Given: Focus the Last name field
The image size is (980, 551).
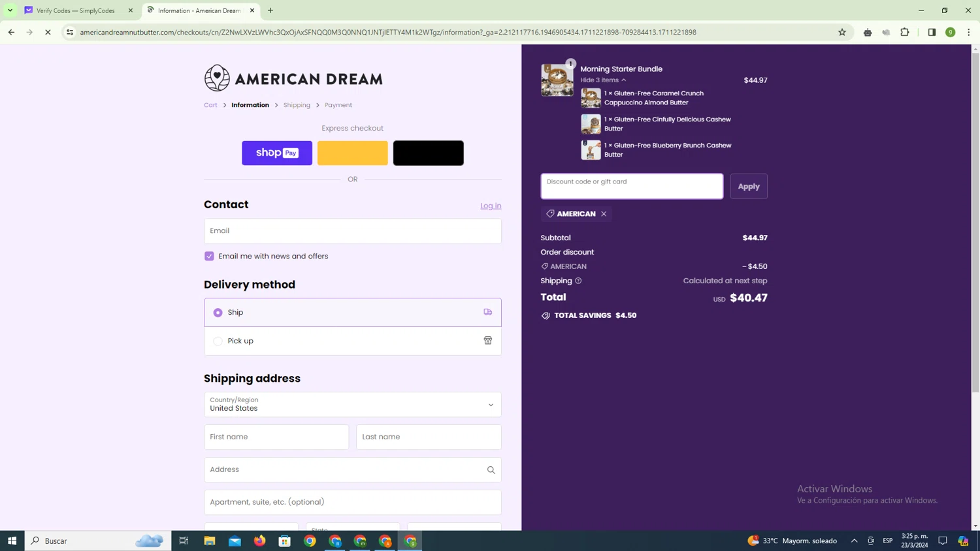Looking at the screenshot, I should click(x=429, y=437).
